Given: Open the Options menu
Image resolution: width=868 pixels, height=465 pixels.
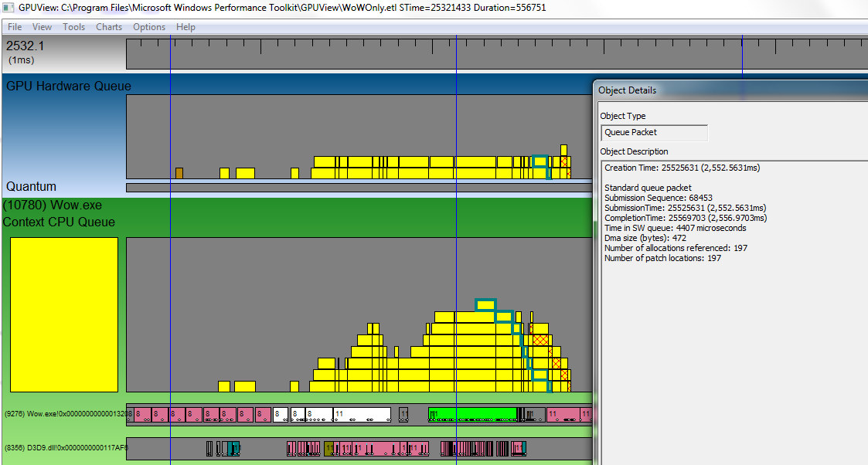Looking at the screenshot, I should point(149,27).
